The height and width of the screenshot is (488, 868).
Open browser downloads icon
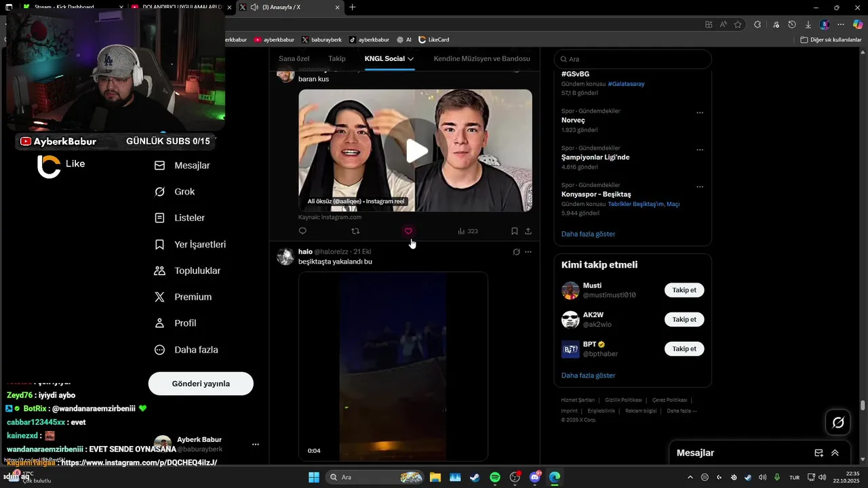(808, 24)
